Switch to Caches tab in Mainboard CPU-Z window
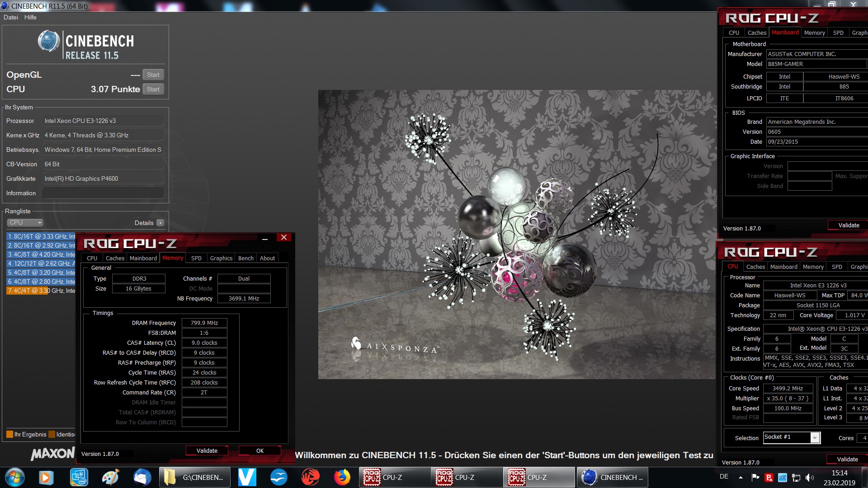The height and width of the screenshot is (488, 868). [757, 33]
